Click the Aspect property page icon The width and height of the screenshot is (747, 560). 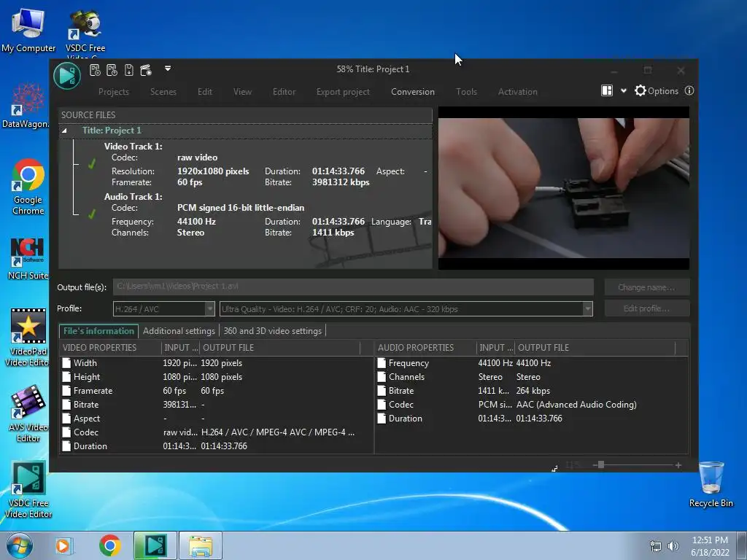pos(66,418)
